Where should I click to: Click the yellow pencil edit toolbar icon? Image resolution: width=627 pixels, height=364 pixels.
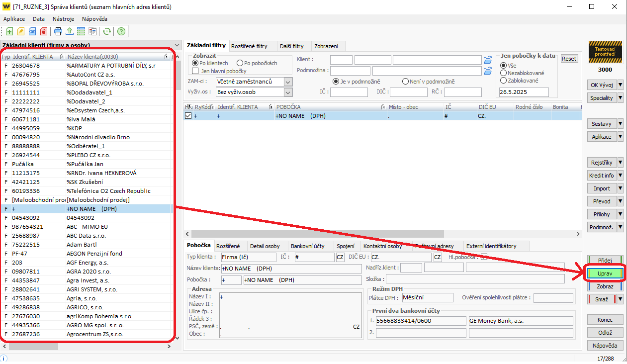(21, 31)
